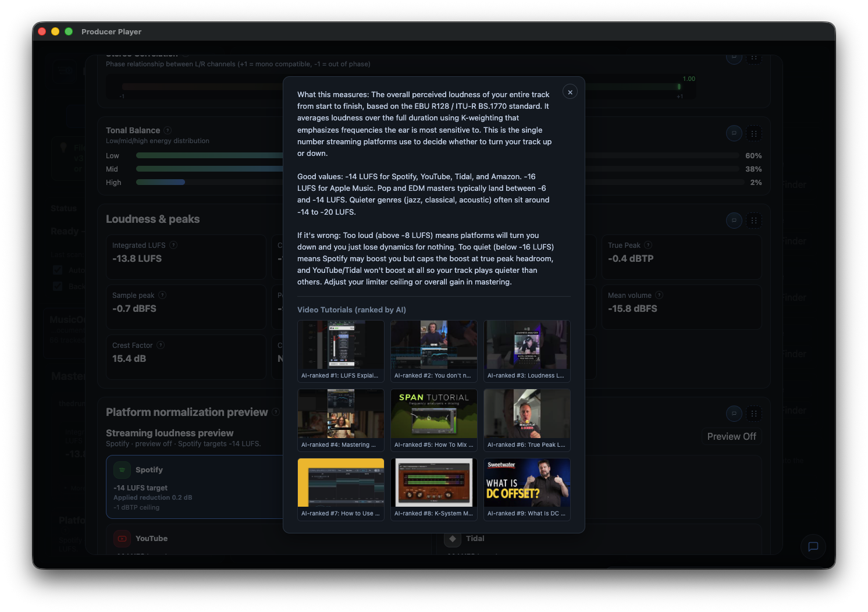868x612 pixels.
Task: Click the 60% Low energy value
Action: (753, 156)
